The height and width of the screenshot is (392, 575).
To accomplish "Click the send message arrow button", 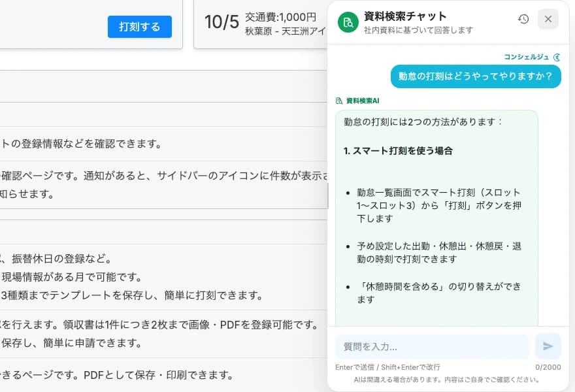I will coord(548,346).
